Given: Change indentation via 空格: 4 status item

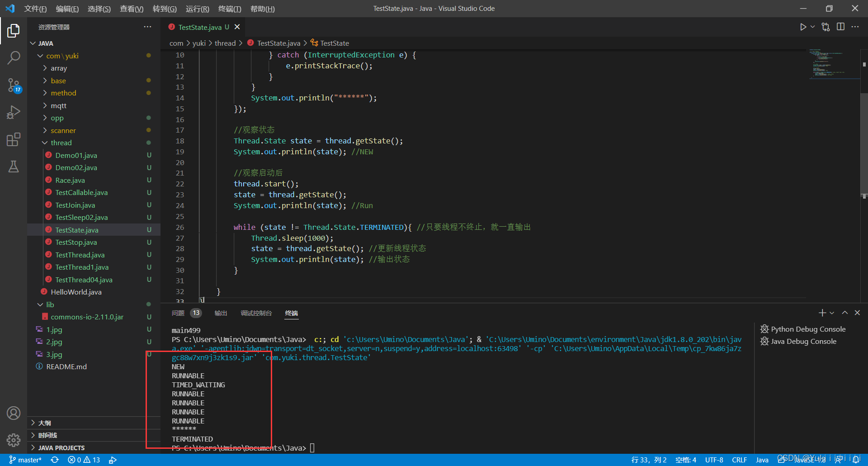Looking at the screenshot, I should [x=685, y=460].
